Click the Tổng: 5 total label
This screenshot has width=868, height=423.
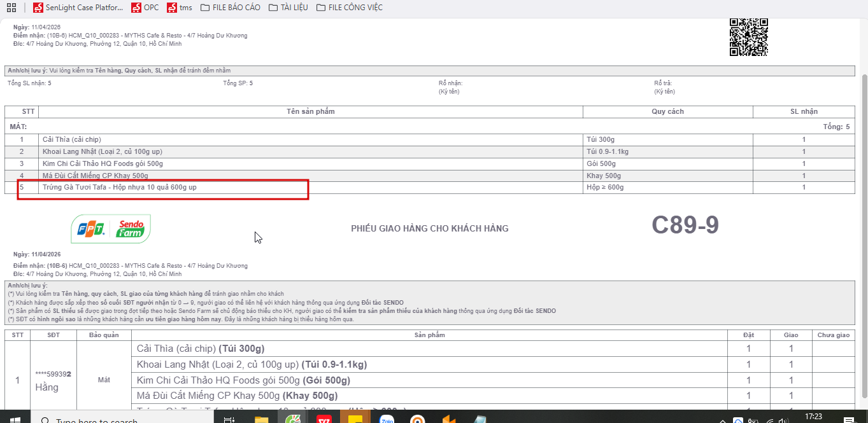836,127
